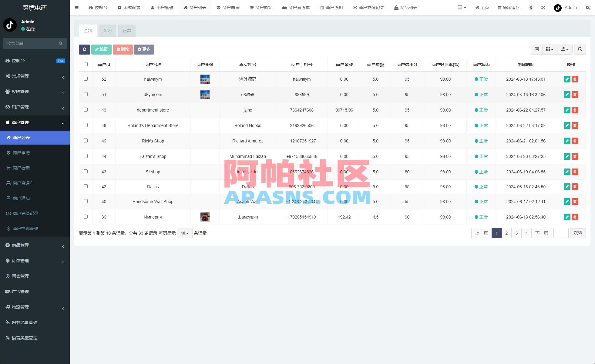Viewport: 595px width, 364px height.
Task: Open 商户充值记录 from the top menu
Action: click(x=368, y=8)
